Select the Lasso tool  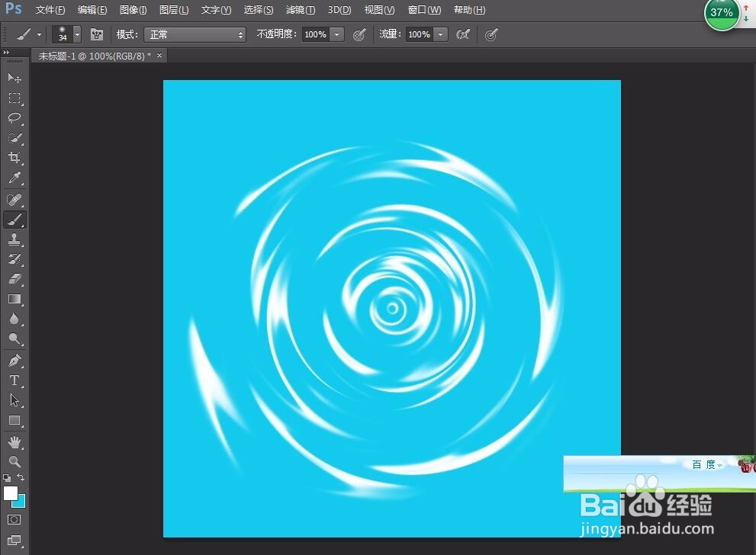(x=14, y=118)
